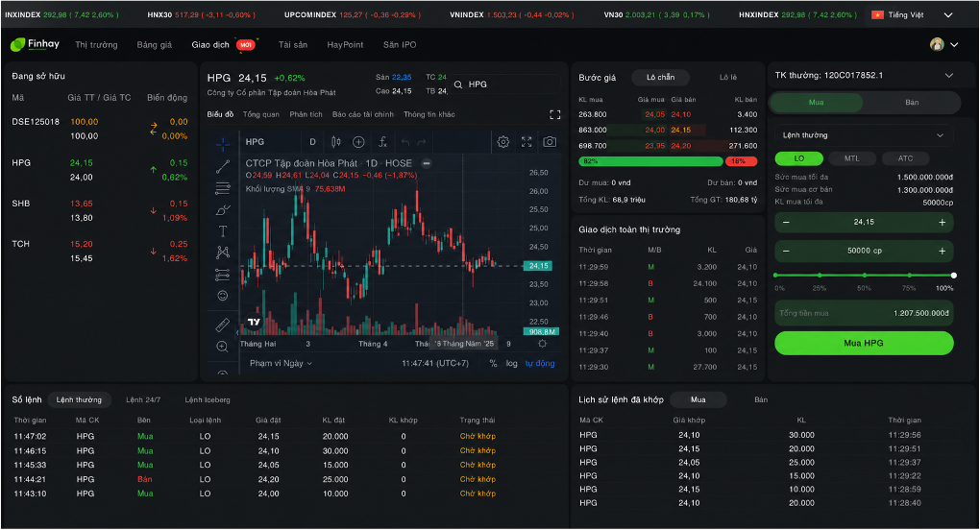Open chart settings gear
Image resolution: width=980 pixels, height=530 pixels.
(x=503, y=142)
